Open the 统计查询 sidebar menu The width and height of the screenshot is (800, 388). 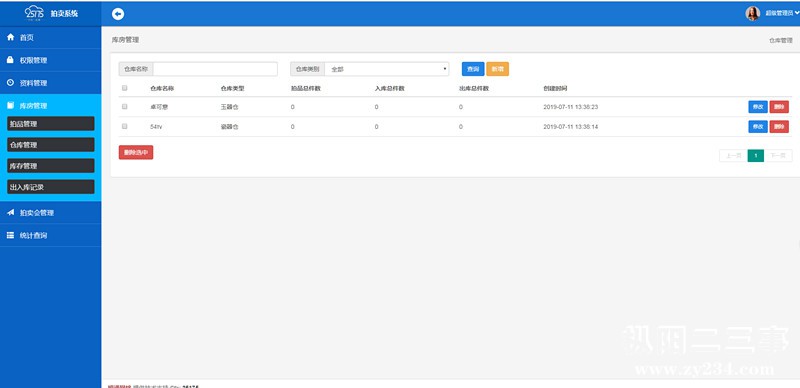(x=51, y=235)
